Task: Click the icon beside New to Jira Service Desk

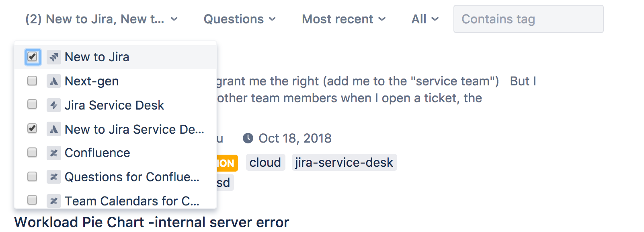Action: coord(54,129)
